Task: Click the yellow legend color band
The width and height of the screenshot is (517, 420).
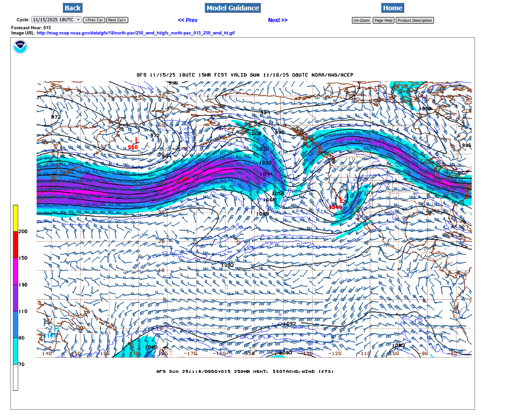Action: [x=16, y=218]
